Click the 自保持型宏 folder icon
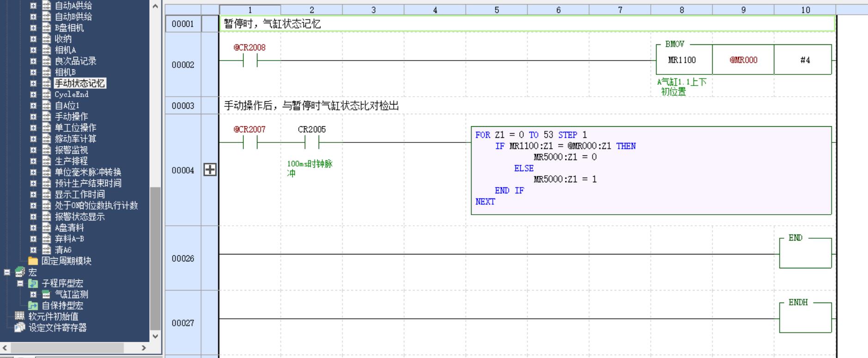Viewport: 868px width, 358px height. 33,305
